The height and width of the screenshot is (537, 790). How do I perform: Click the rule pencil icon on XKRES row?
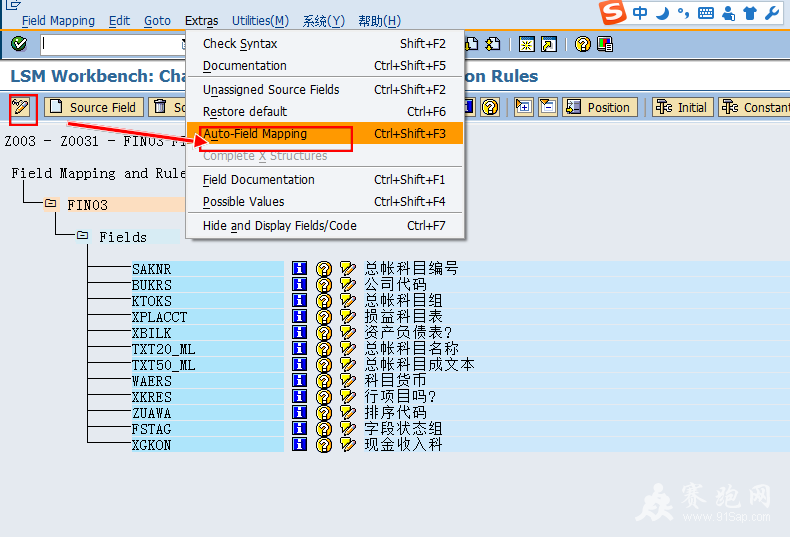[348, 397]
